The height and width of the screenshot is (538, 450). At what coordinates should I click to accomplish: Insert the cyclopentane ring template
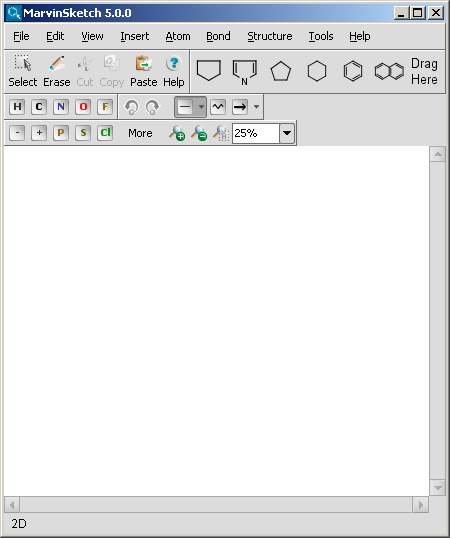[x=281, y=71]
